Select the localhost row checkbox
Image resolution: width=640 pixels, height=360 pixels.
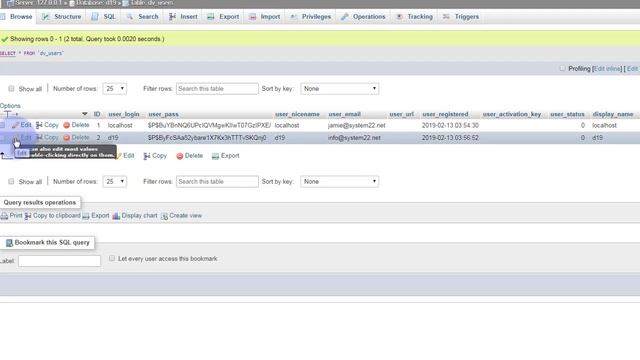point(2,125)
